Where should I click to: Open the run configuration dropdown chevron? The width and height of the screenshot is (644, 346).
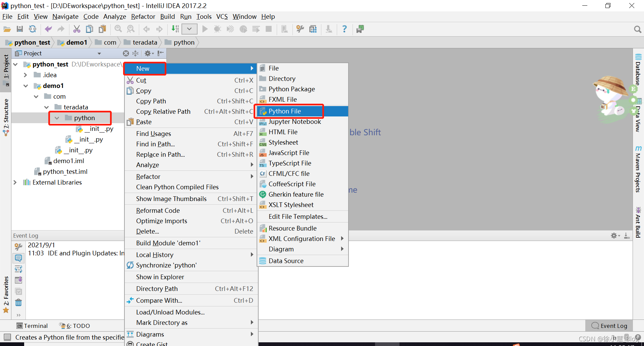click(189, 29)
